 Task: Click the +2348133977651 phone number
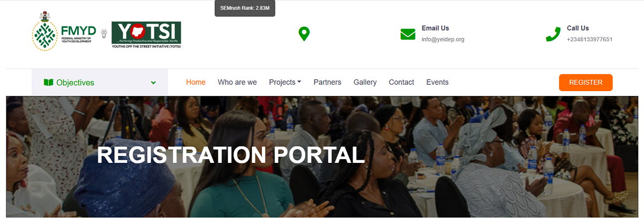[590, 39]
